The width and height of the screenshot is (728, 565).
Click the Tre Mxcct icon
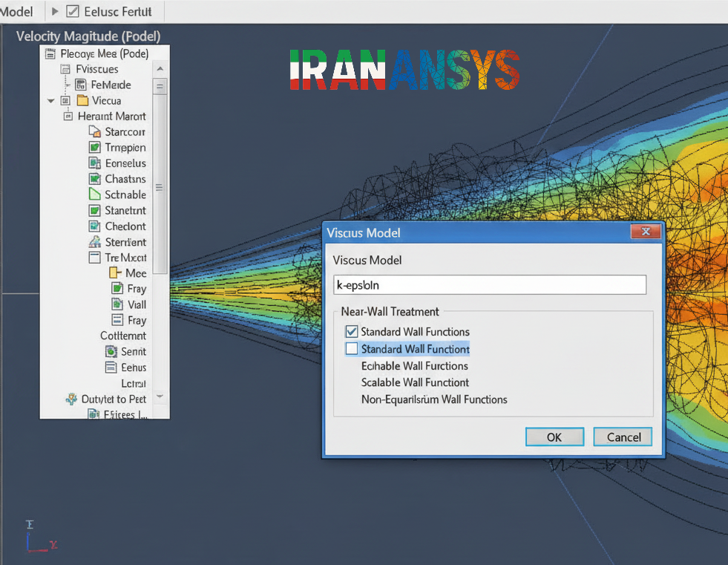click(x=94, y=258)
